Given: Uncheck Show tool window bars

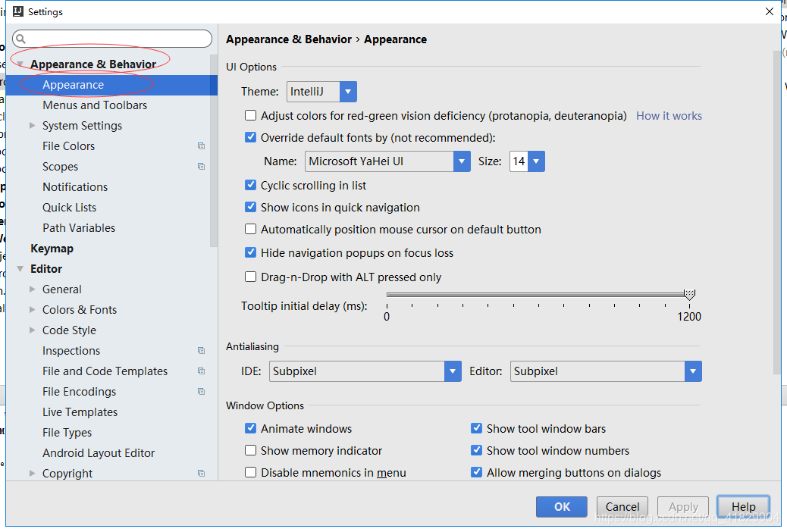Looking at the screenshot, I should (476, 428).
